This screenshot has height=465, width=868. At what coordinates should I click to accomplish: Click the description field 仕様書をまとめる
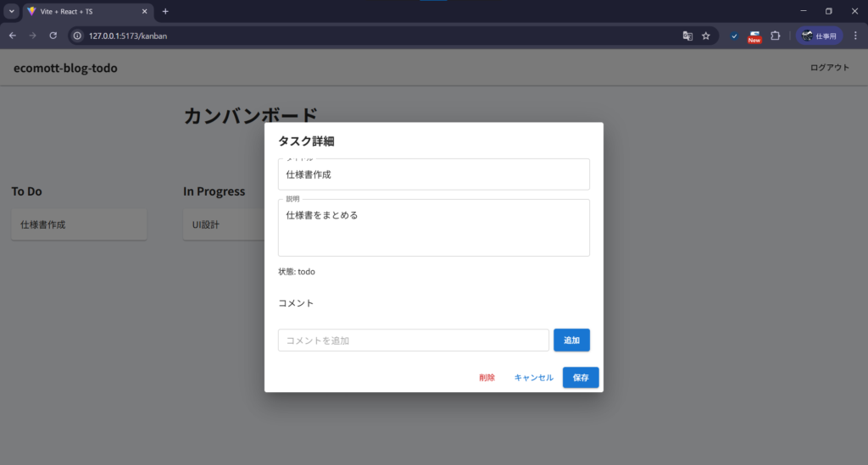point(433,227)
